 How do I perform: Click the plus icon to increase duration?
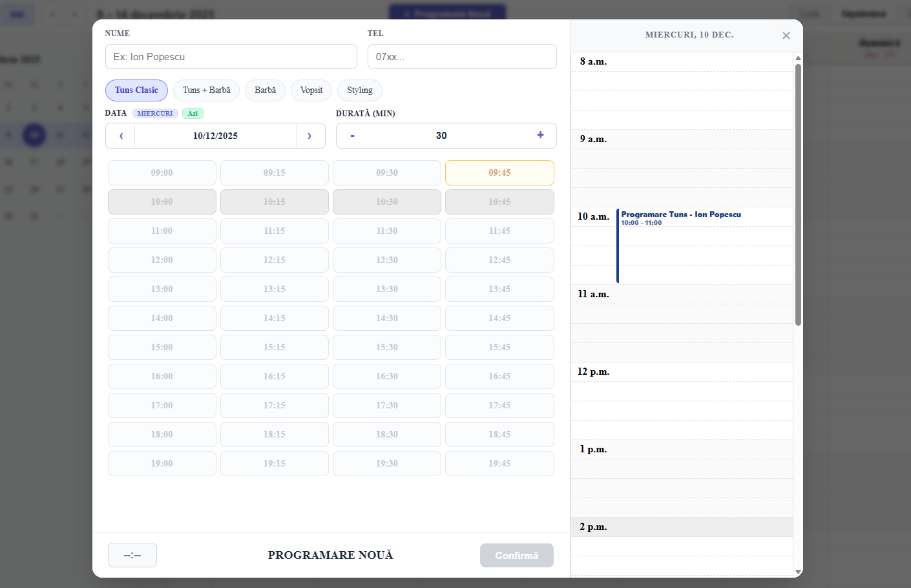540,135
